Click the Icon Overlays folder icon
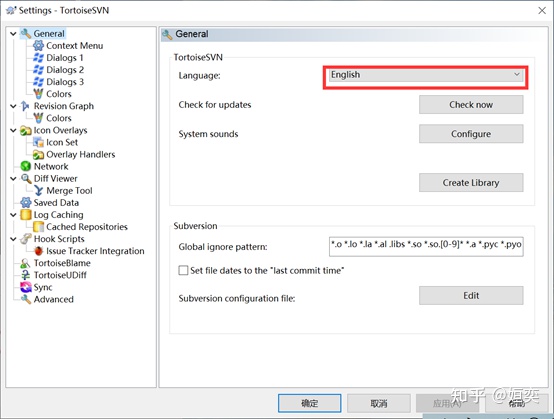The image size is (554, 419). (x=25, y=130)
